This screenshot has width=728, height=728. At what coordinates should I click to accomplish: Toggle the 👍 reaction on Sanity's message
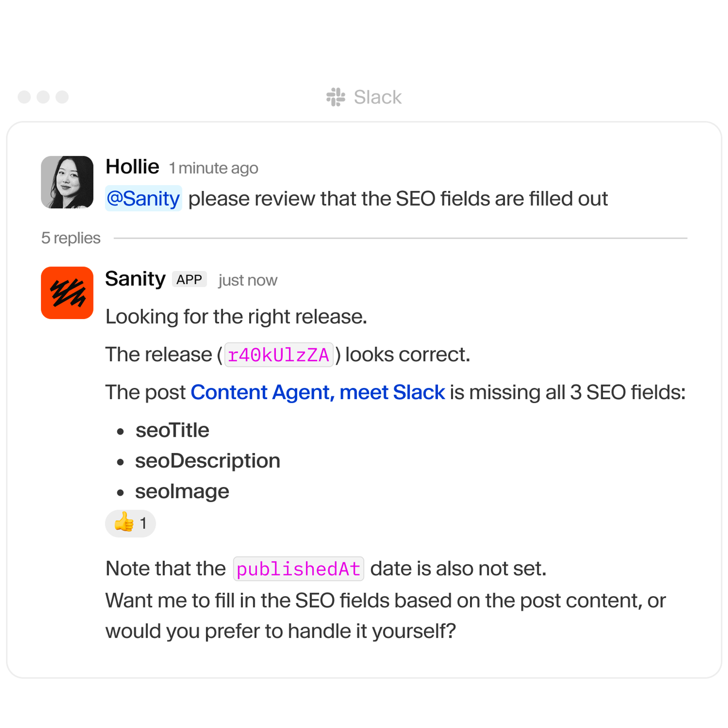(x=130, y=523)
